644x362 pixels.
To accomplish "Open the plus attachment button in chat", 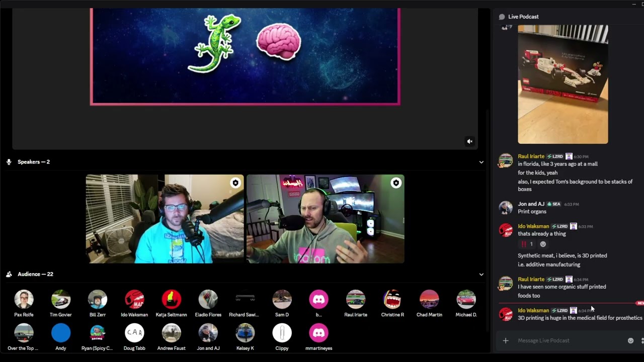I will pos(506,341).
